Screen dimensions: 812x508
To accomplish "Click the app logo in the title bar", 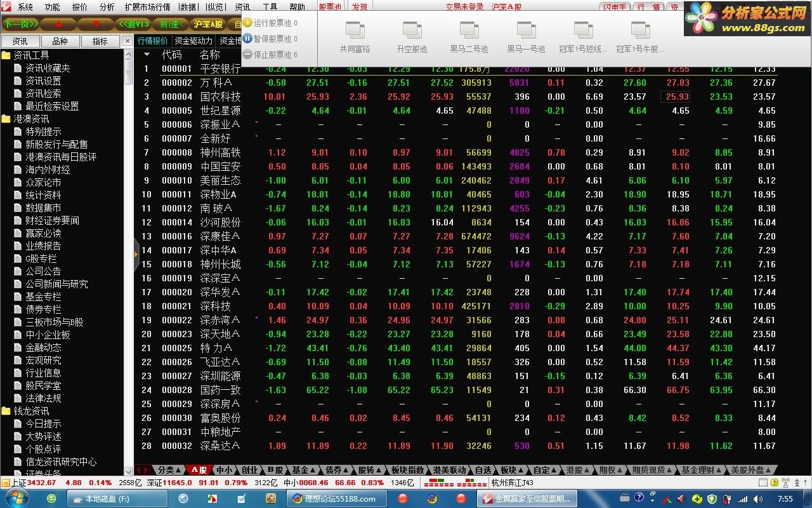I will pos(8,7).
